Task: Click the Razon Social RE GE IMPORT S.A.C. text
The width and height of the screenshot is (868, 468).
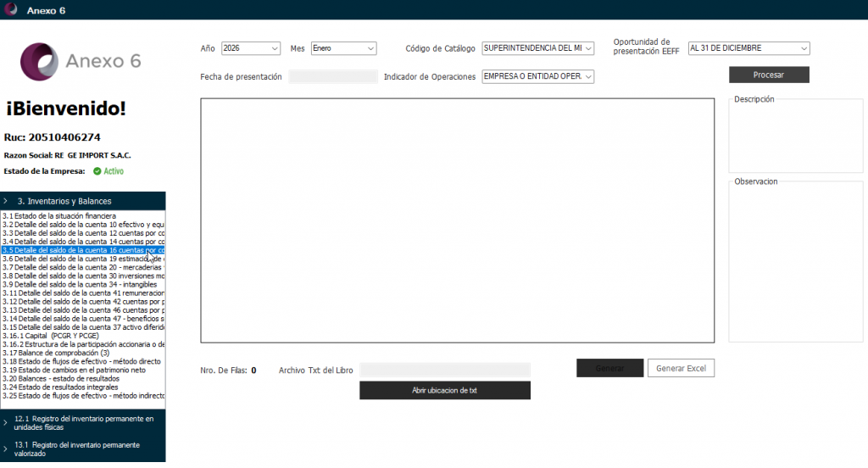Action: 68,156
